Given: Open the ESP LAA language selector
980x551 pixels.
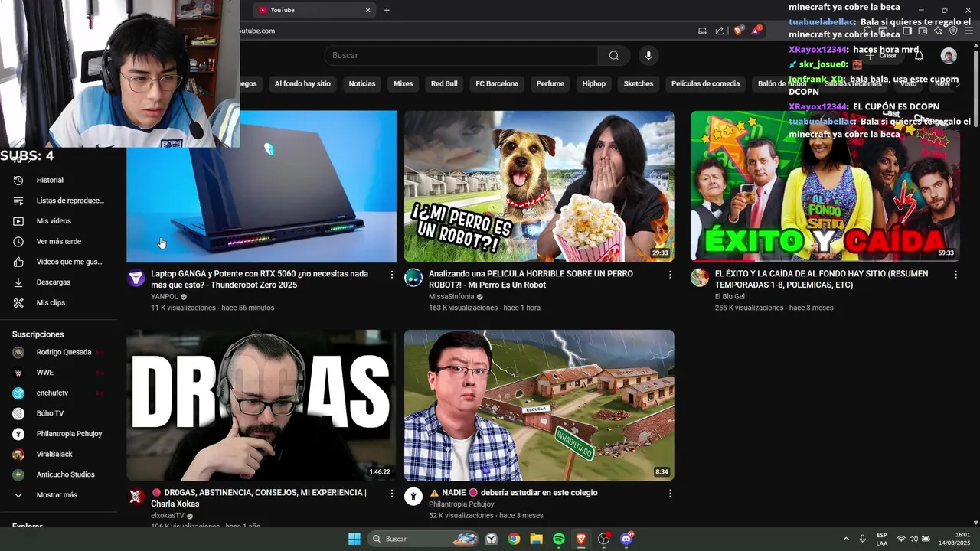Looking at the screenshot, I should pyautogui.click(x=882, y=539).
